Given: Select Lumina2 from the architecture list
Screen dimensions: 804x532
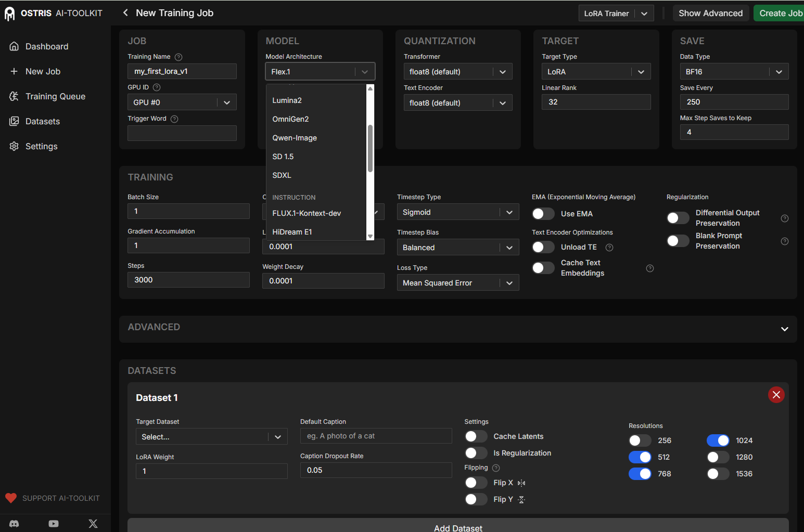Looking at the screenshot, I should click(x=316, y=100).
